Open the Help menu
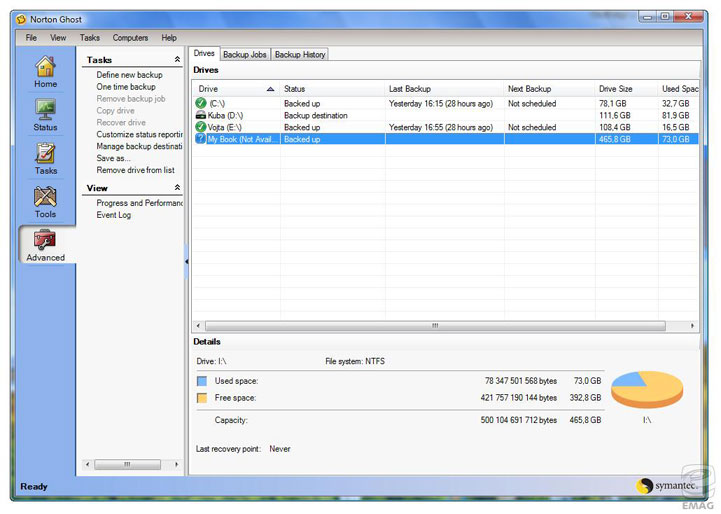Screen dimensions: 721x514 (169, 38)
